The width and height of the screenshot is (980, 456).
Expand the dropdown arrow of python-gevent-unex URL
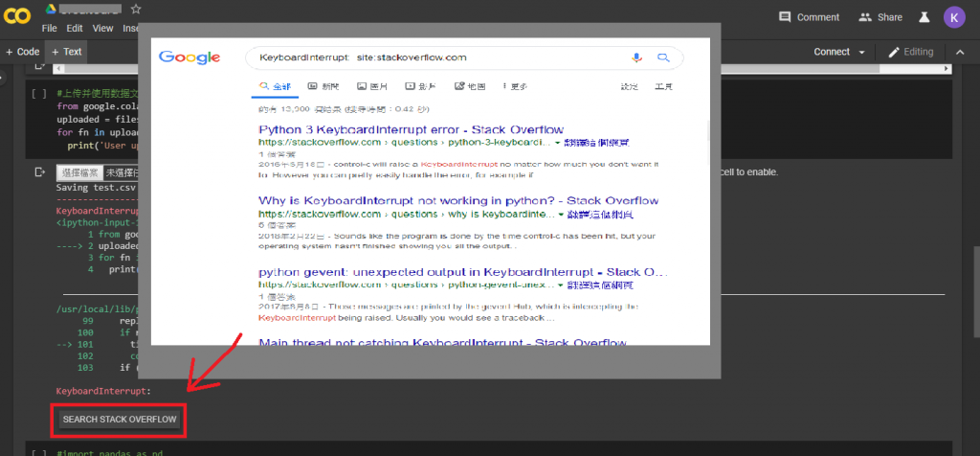point(561,285)
